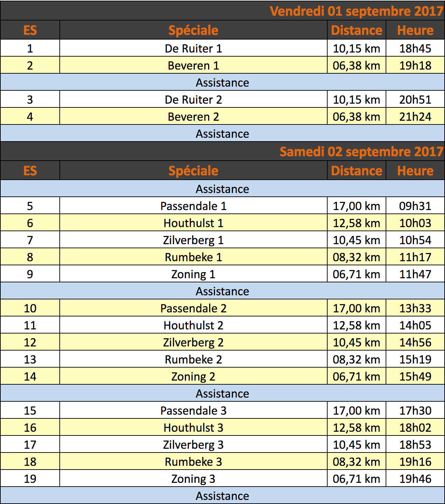Select the De Ruiter 1 stage cell
445x504 pixels.
tap(193, 48)
